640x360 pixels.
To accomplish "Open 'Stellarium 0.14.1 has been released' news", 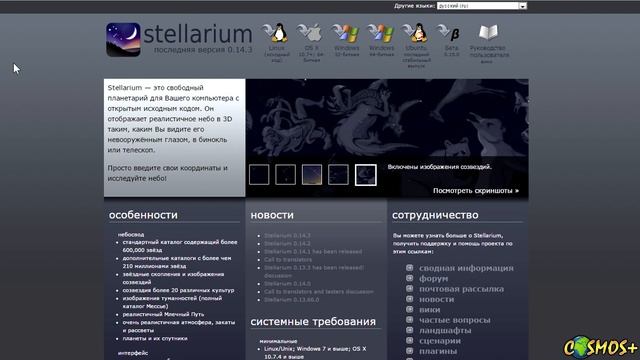I will click(313, 251).
